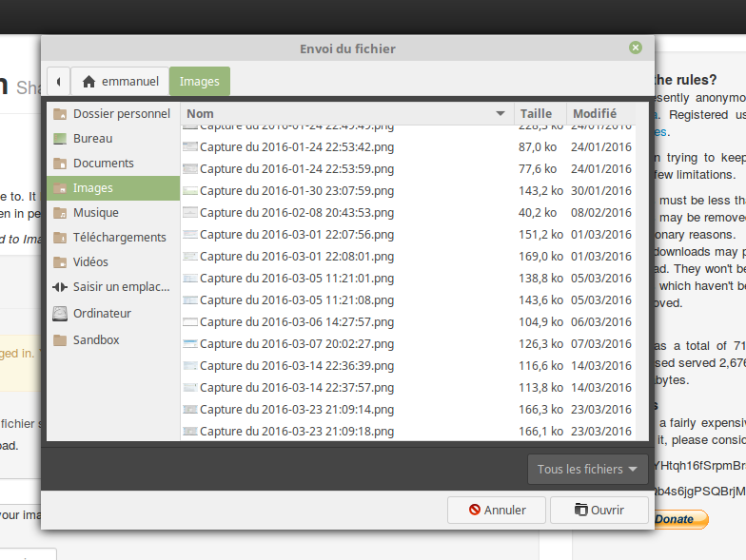This screenshot has width=746, height=560.
Task: Click the back arrow path button
Action: point(59,82)
